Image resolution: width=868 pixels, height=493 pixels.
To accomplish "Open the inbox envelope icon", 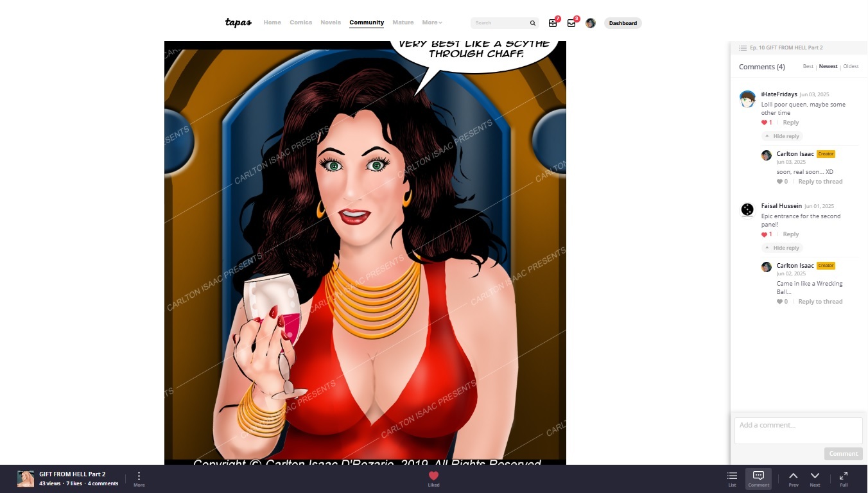I will (571, 23).
